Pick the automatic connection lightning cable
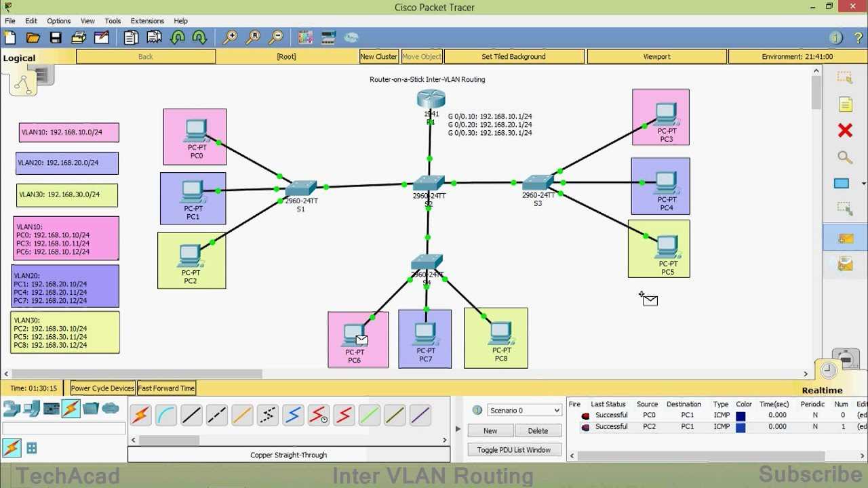868x488 pixels. coord(140,415)
